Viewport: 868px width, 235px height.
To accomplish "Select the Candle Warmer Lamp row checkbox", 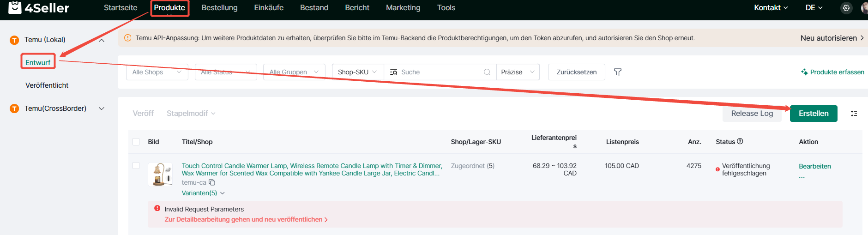I will pos(136,165).
